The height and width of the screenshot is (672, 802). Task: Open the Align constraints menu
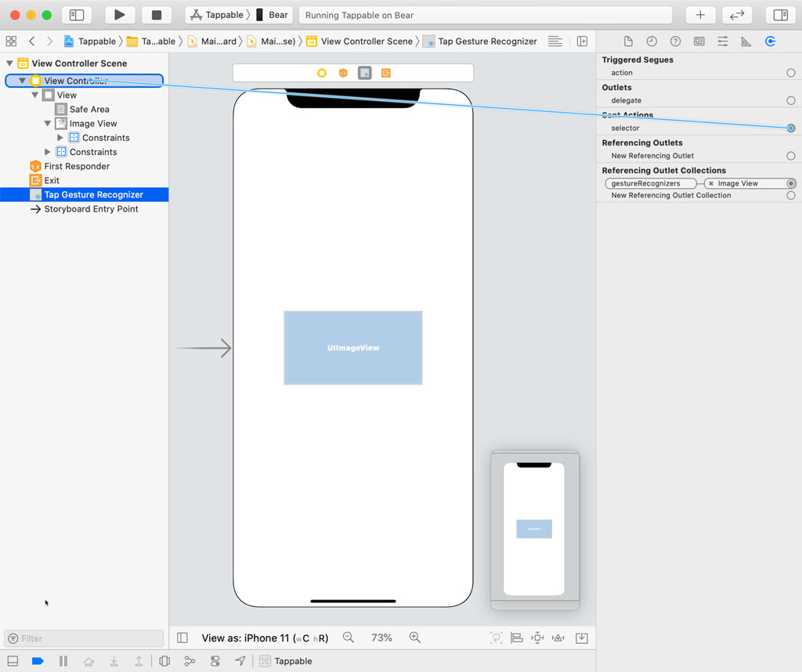[x=517, y=638]
